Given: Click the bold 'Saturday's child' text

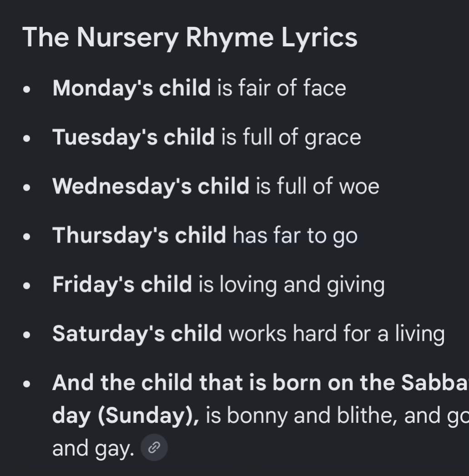Looking at the screenshot, I should pos(137,334).
